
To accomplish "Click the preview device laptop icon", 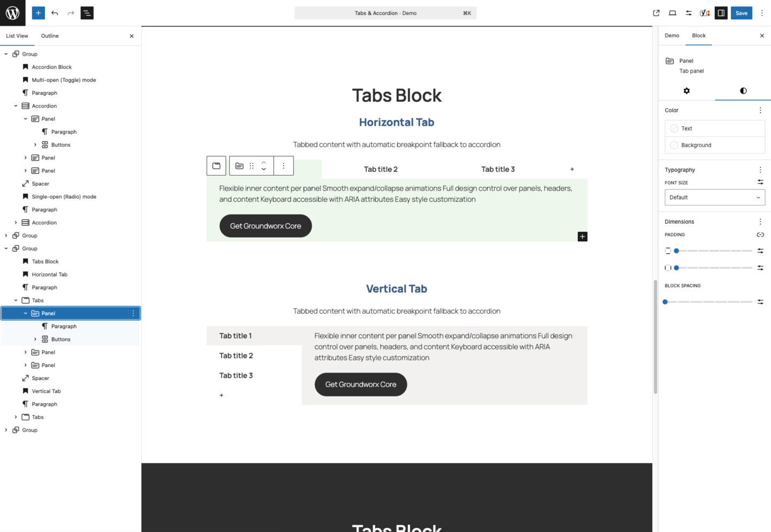I will [672, 13].
